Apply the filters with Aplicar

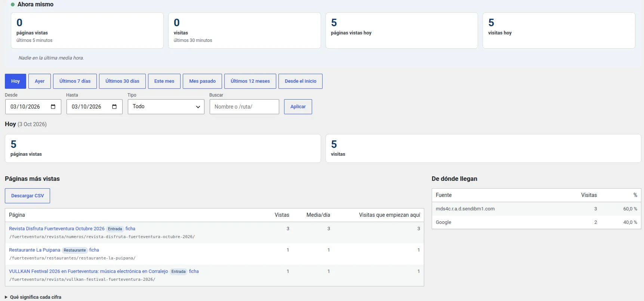click(x=298, y=107)
